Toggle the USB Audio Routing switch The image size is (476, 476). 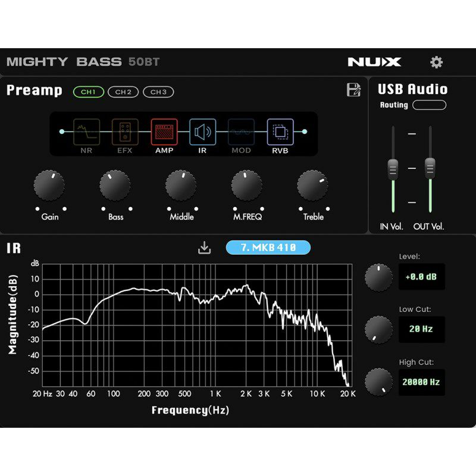(x=429, y=105)
